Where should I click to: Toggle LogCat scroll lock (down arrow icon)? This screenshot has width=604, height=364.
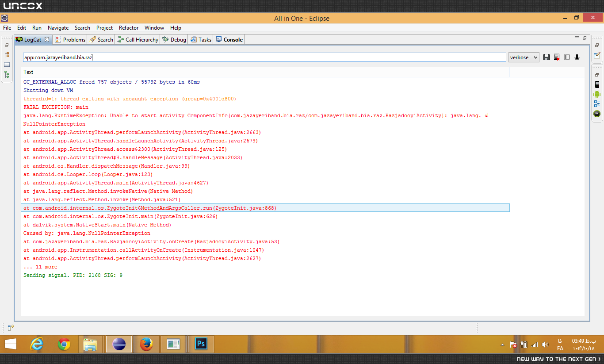pos(577,57)
